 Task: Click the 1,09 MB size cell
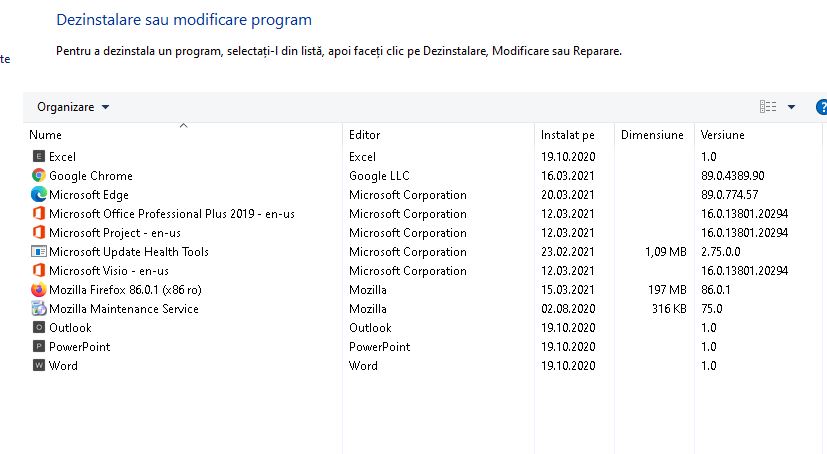pyautogui.click(x=666, y=252)
